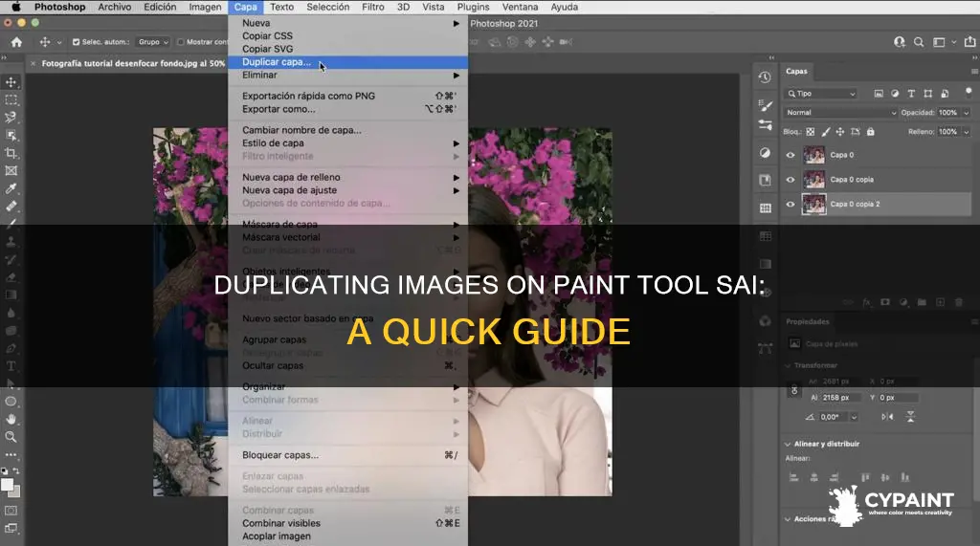Open the Adjustments panel circle icon
The width and height of the screenshot is (980, 546).
point(765,153)
